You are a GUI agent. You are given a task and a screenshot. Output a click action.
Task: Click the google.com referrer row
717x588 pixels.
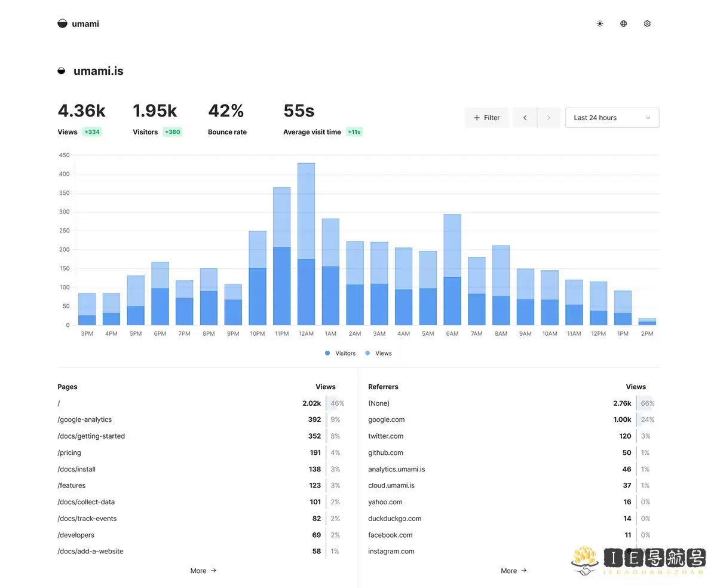(514, 419)
